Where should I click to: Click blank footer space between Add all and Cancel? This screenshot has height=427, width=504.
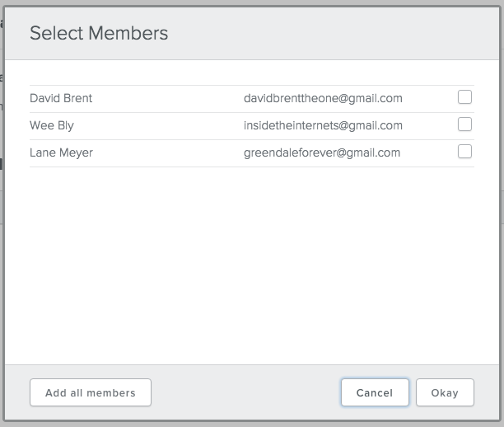point(245,392)
